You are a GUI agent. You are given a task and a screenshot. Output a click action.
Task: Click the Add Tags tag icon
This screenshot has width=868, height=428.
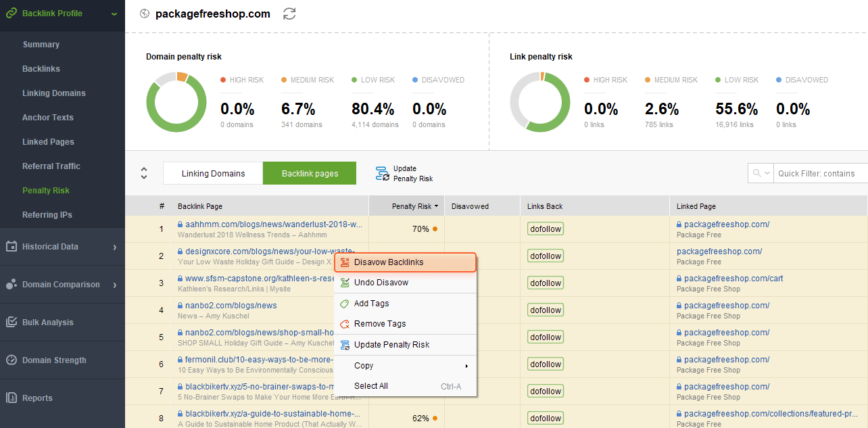[x=345, y=304]
